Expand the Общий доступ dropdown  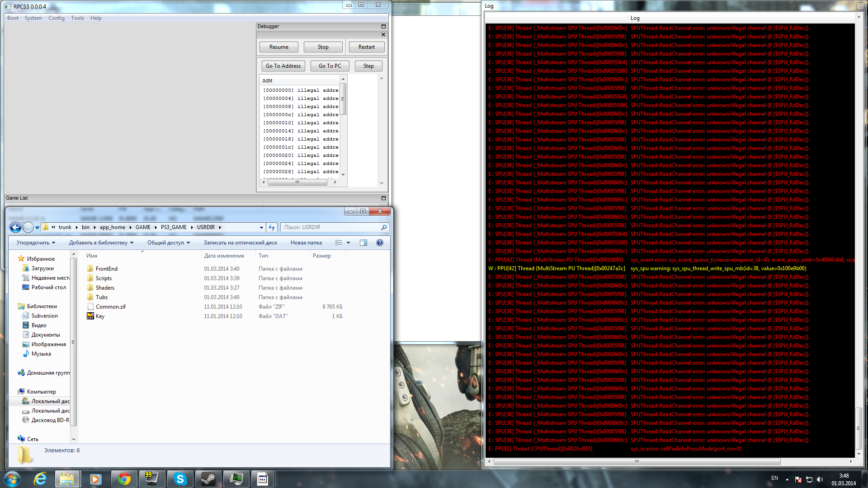[168, 243]
